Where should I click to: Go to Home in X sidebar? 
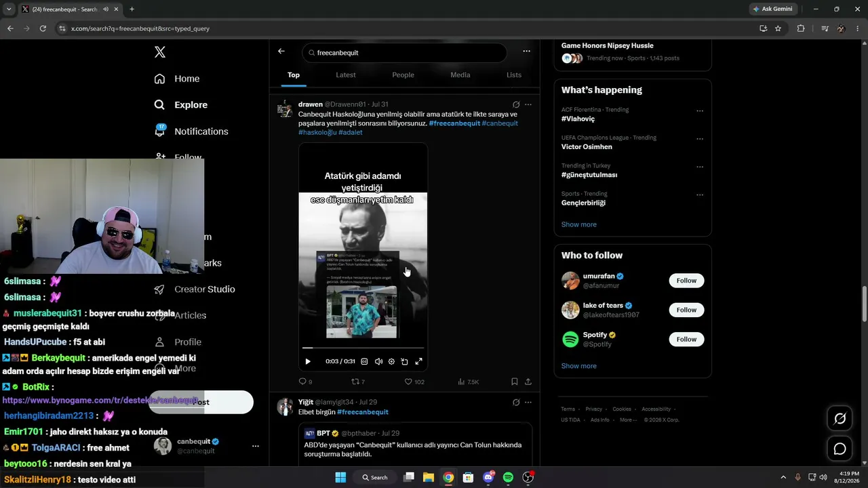176,79
